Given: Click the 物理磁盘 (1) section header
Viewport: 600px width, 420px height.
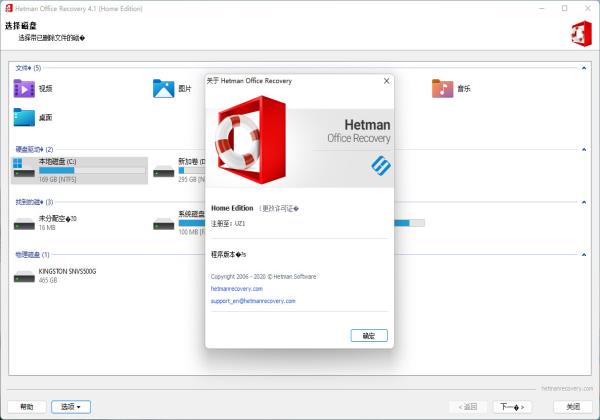Looking at the screenshot, I should (33, 254).
